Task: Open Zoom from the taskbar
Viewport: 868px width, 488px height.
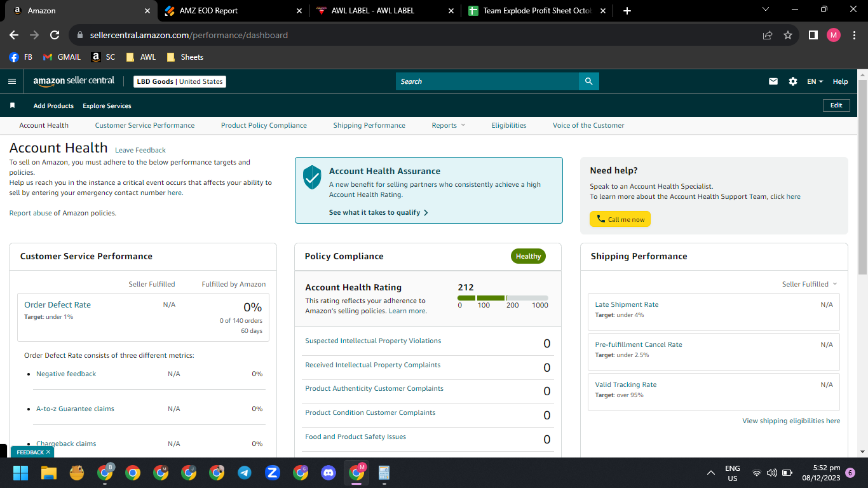Action: (x=273, y=473)
